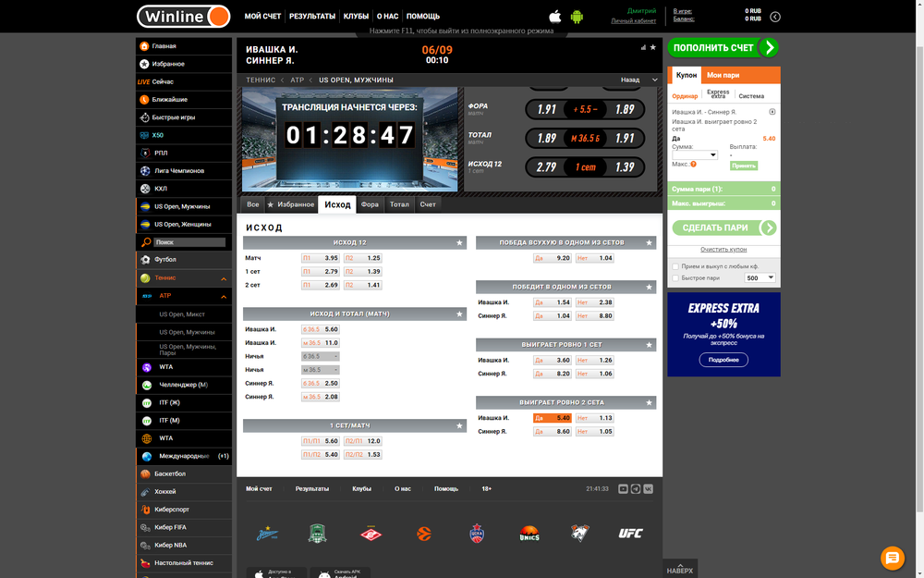Screen dimensions: 924x578
Task: Star the ИСХОД И ТОТАЛ (МАТЧ) market
Action: pyautogui.click(x=459, y=314)
